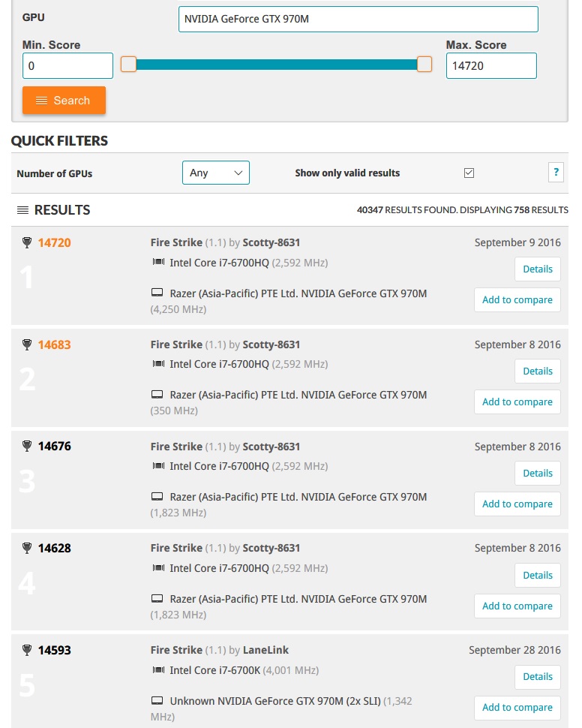The height and width of the screenshot is (728, 582).
Task: Click the orange score 14683
Action: [x=54, y=344]
